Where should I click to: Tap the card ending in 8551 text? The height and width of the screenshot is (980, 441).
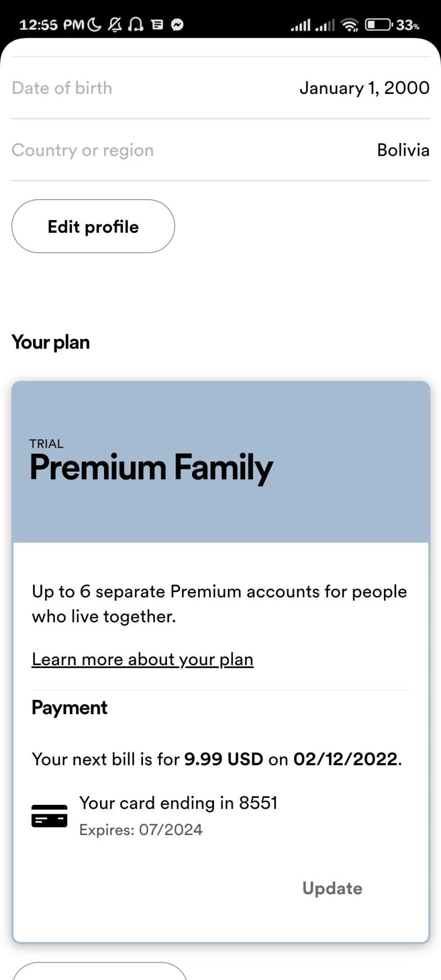click(178, 803)
